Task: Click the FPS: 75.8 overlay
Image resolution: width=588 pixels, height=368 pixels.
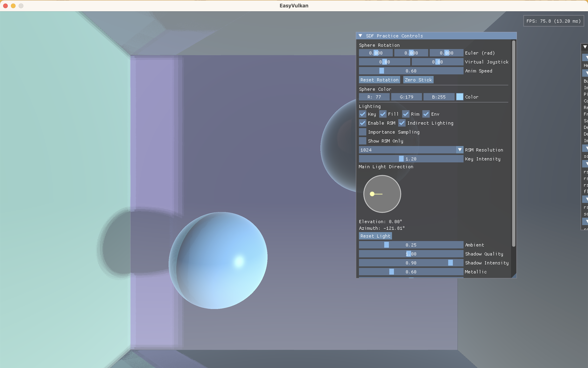Action: coord(554,21)
